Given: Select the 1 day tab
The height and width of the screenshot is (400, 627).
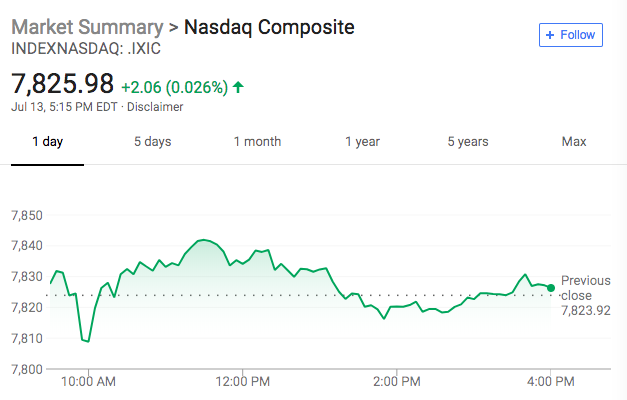Looking at the screenshot, I should pyautogui.click(x=47, y=142).
